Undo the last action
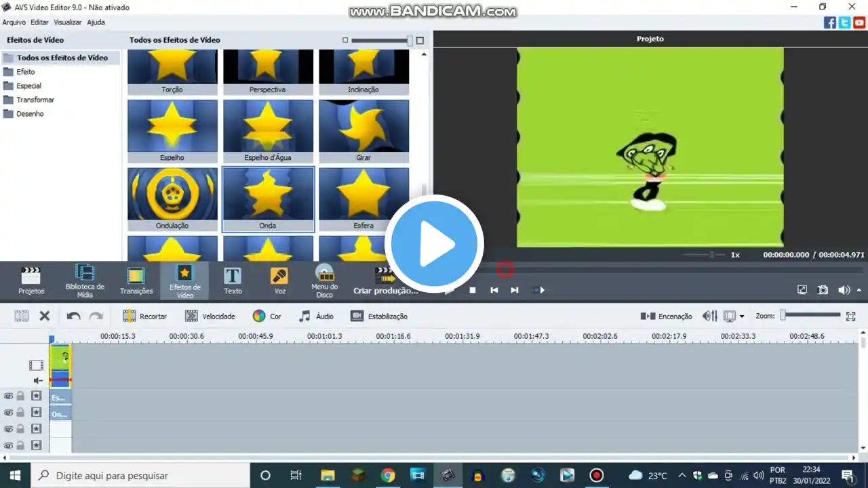Viewport: 868px width, 488px height. pos(73,316)
